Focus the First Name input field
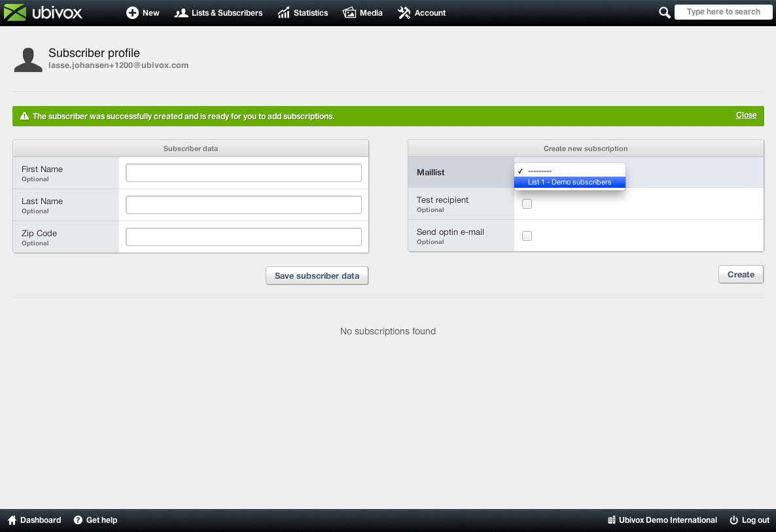Screen dimensions: 776x532 243,173
